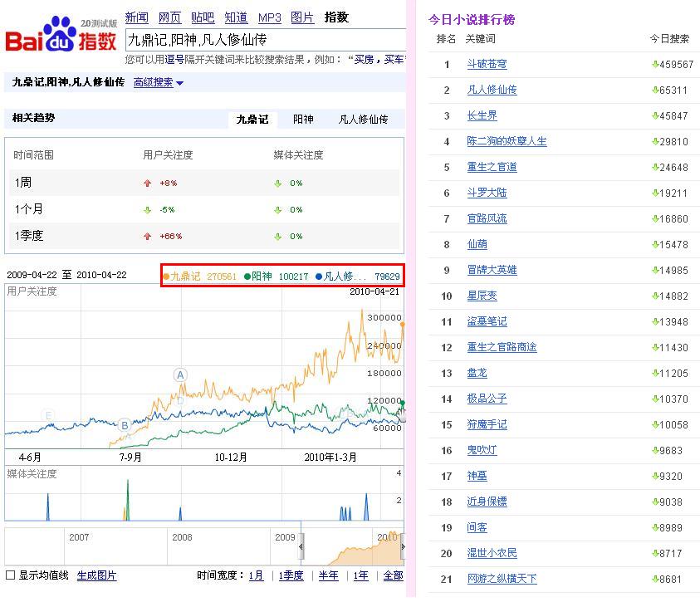Open the MP3 navigation link
Screen dimensions: 700x602
pyautogui.click(x=270, y=17)
